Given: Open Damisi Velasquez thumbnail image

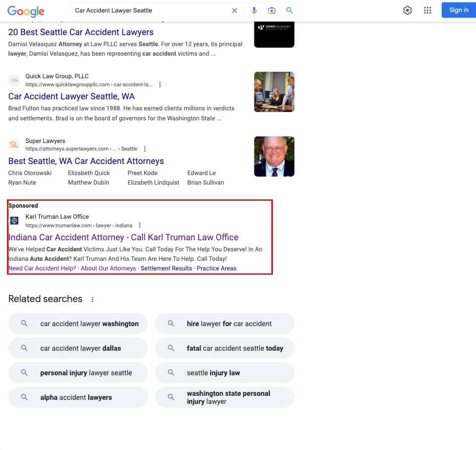Looking at the screenshot, I should pos(274,35).
